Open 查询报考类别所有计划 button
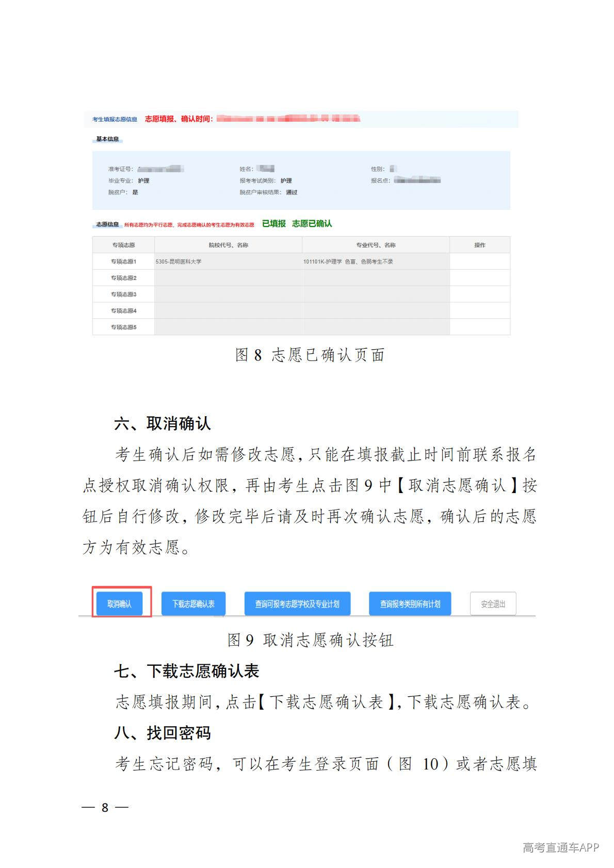Viewport: 614px width, 868px height. [410, 603]
